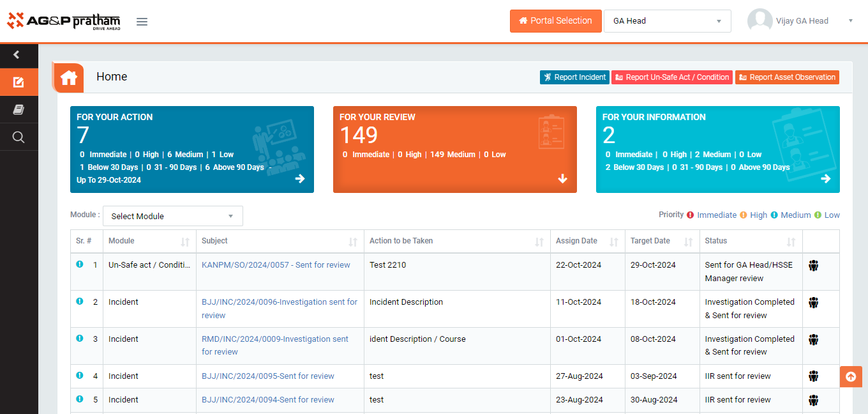The height and width of the screenshot is (414, 868).
Task: Click Report Asset Observation button
Action: 786,77
